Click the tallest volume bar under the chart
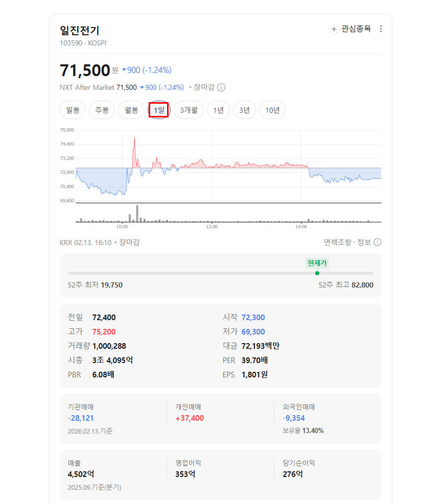Image resolution: width=422 pixels, height=504 pixels. point(137,213)
